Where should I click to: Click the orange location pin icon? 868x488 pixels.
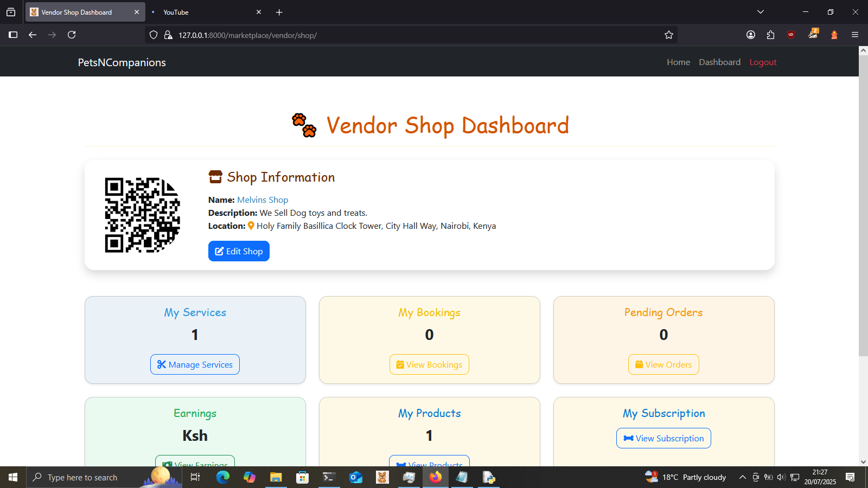(x=251, y=226)
